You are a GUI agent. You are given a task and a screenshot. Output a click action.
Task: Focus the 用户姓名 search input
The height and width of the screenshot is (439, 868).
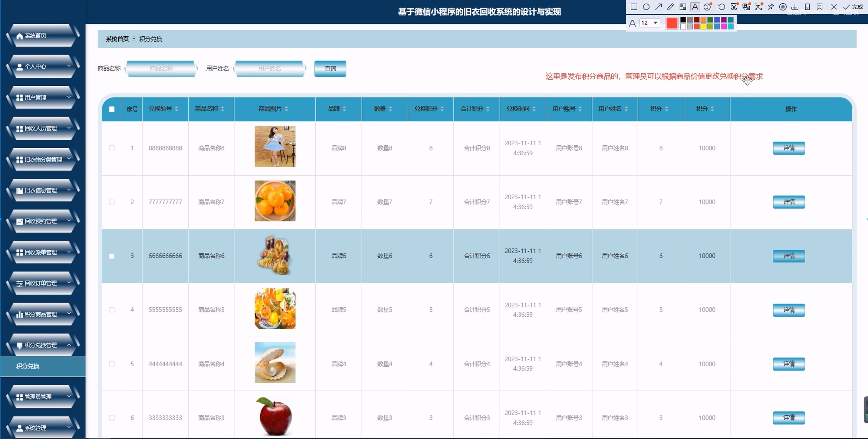(270, 69)
